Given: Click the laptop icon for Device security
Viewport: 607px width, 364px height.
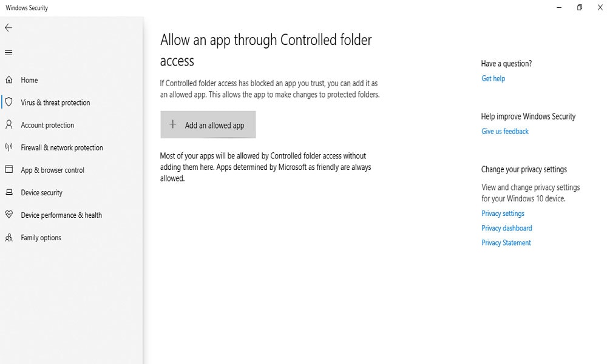Looking at the screenshot, I should click(9, 192).
